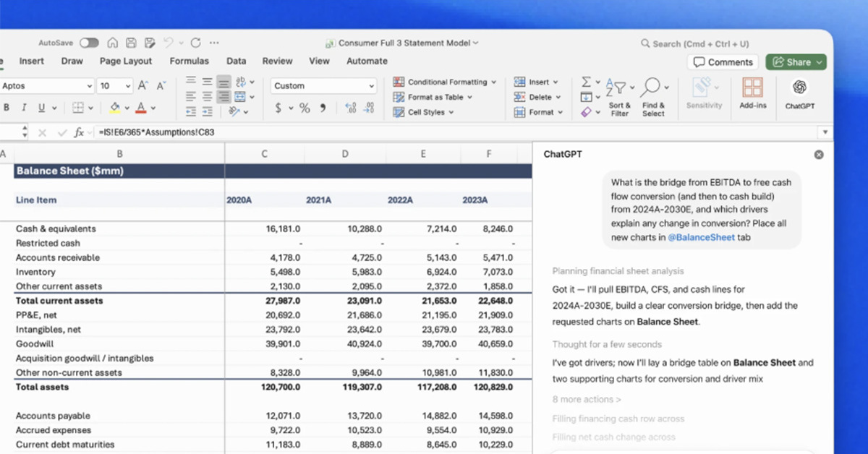
Task: Open the Page Layout tab
Action: pyautogui.click(x=126, y=61)
